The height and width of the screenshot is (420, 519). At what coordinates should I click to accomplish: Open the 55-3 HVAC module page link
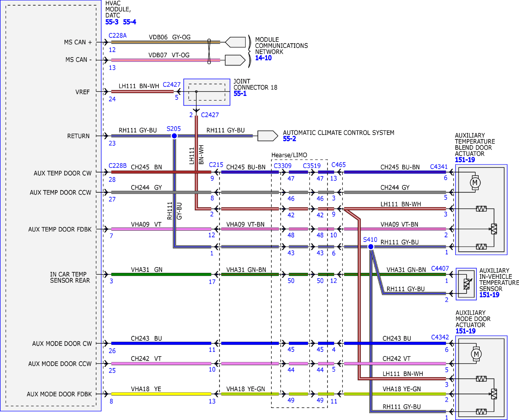click(x=112, y=22)
